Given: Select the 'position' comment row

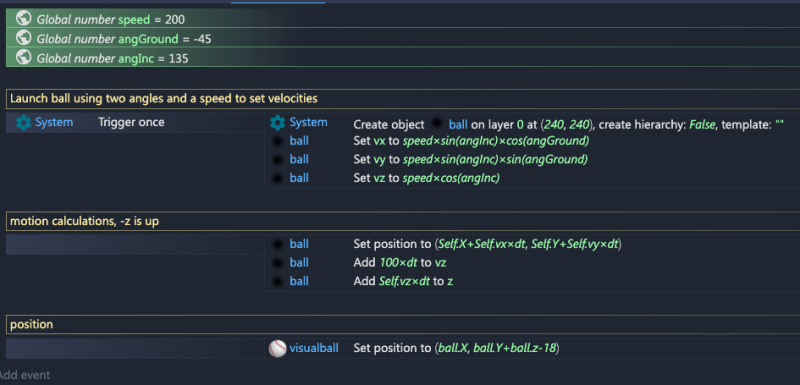Looking at the screenshot, I should 403,324.
